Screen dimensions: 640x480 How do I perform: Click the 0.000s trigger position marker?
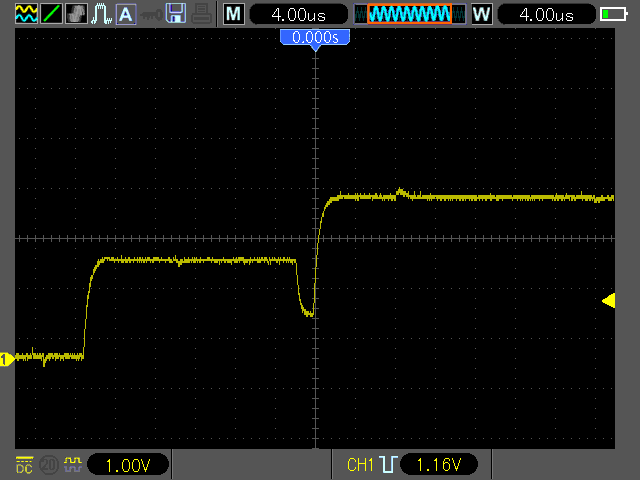(315, 39)
